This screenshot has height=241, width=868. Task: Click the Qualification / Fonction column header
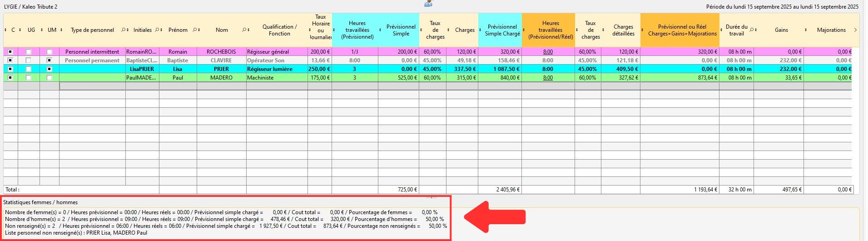coord(279,30)
